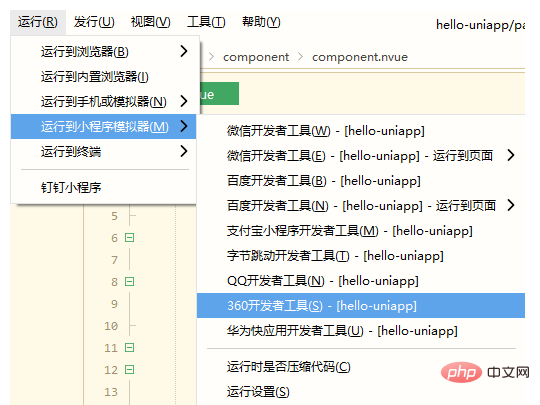Click line number 9 in gutter
Screen dimensions: 540x405
point(114,304)
